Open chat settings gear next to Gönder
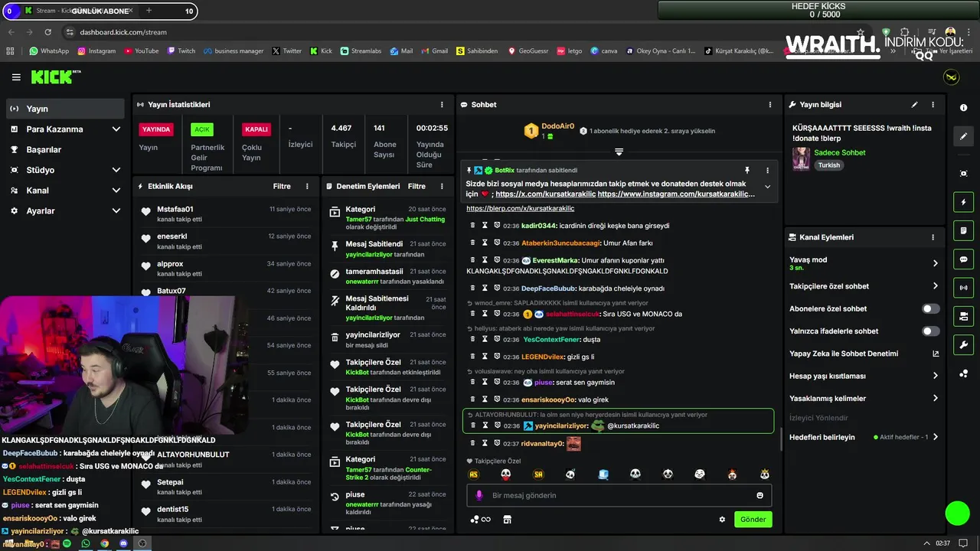The height and width of the screenshot is (551, 980). (x=721, y=520)
